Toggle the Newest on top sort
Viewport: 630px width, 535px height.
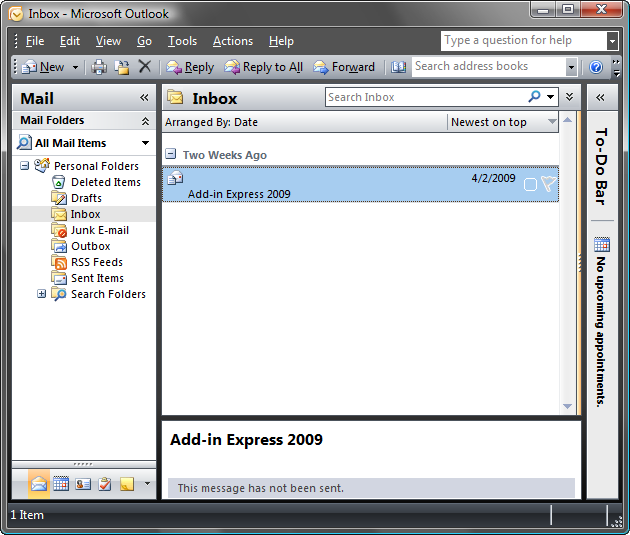click(x=503, y=122)
